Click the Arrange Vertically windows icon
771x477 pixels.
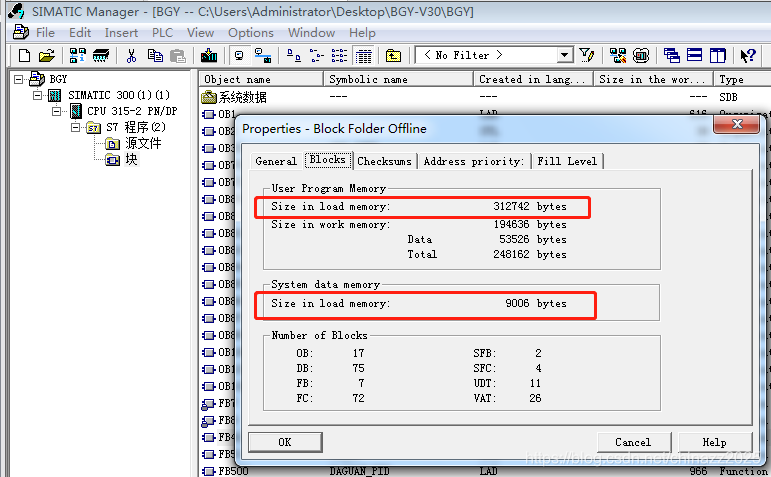[717, 56]
